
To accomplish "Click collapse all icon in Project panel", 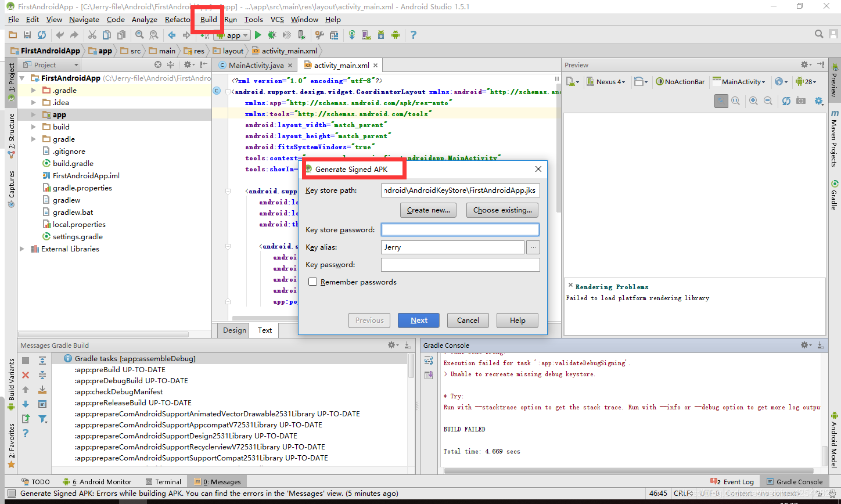I will [170, 65].
